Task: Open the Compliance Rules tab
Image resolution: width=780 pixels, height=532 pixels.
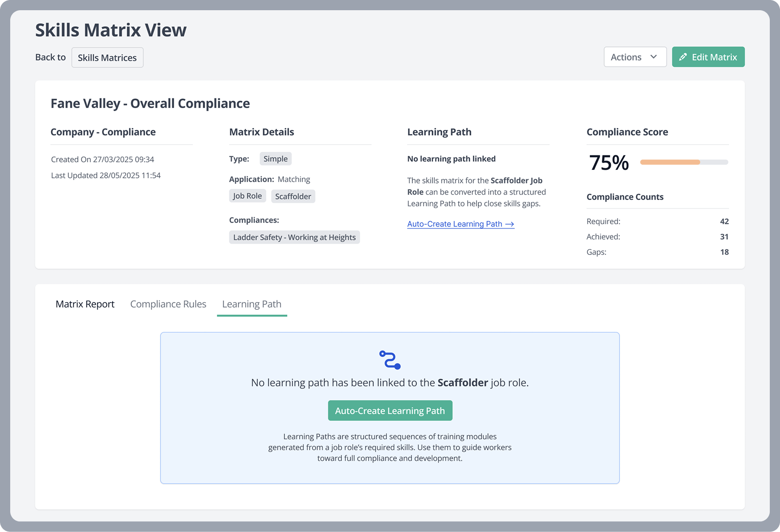Action: 168,304
